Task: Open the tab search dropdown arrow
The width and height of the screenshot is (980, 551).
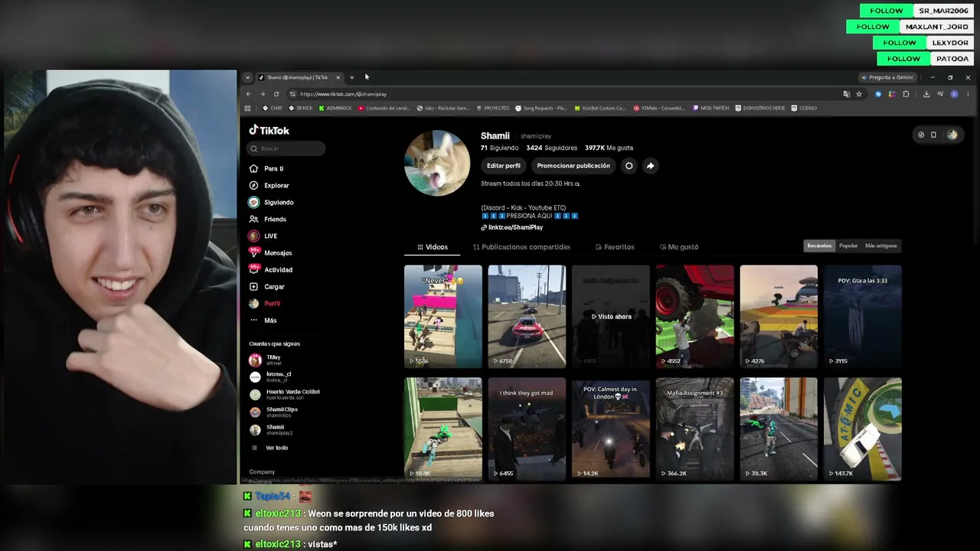Action: (247, 77)
